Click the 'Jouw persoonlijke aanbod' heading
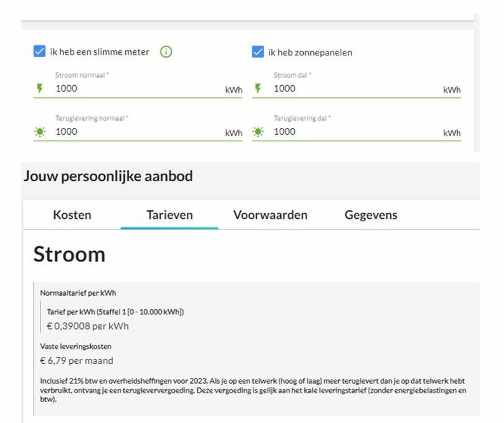This screenshot has height=423, width=504. point(108,176)
